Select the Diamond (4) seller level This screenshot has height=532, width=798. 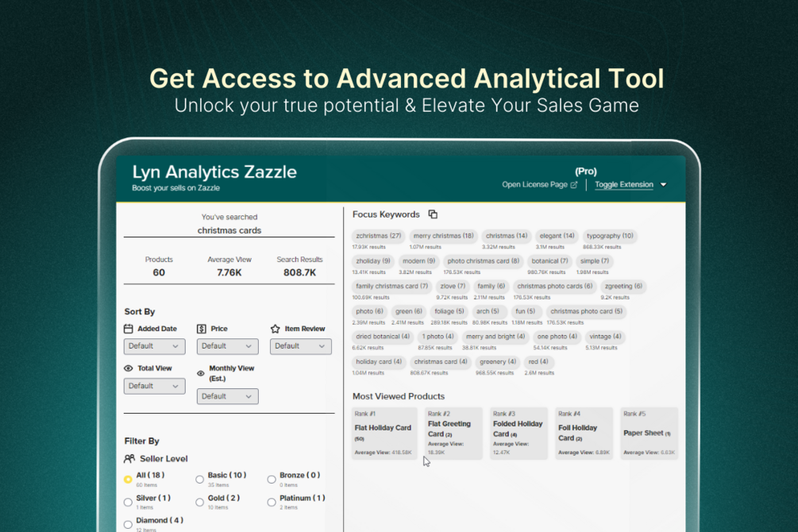point(128,524)
